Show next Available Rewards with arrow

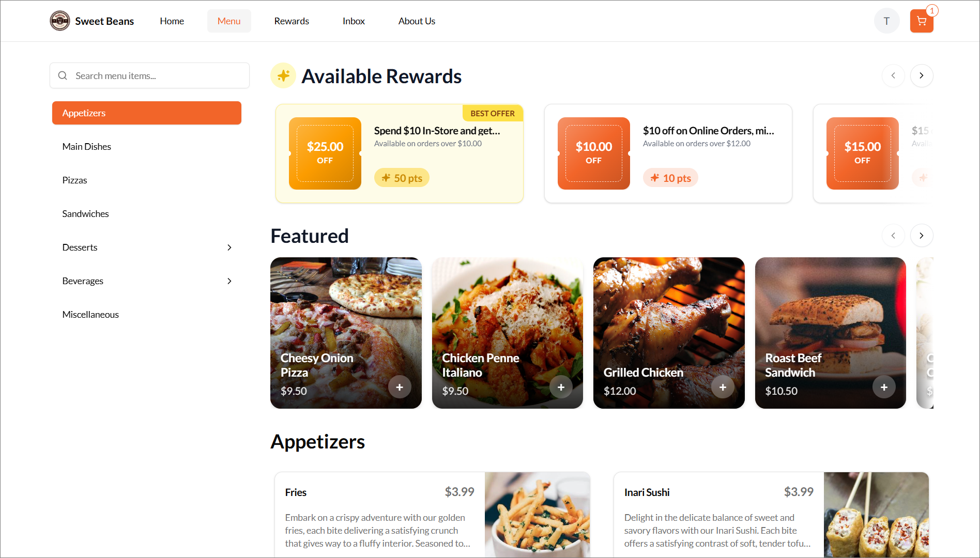921,76
